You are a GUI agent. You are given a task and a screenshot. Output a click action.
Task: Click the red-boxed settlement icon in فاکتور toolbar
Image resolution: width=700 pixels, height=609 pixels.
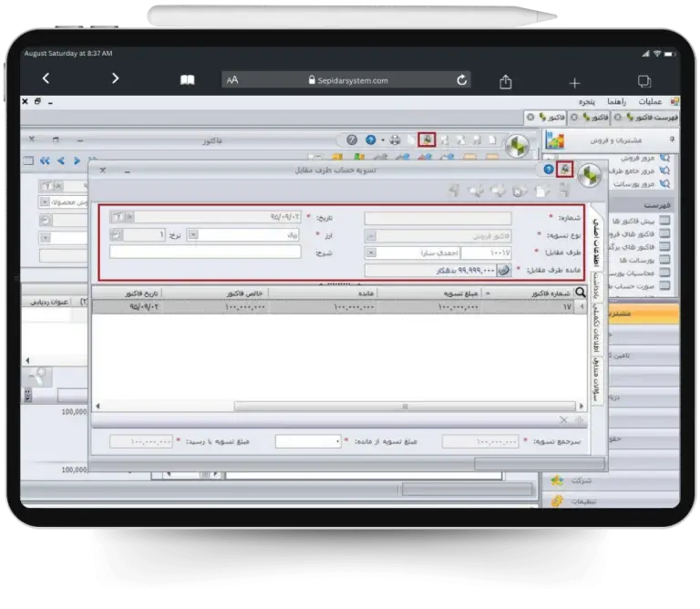pyautogui.click(x=427, y=139)
